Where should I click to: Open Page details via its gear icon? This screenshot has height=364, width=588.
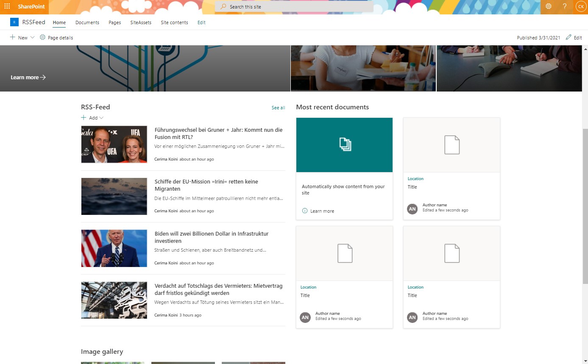[42, 37]
